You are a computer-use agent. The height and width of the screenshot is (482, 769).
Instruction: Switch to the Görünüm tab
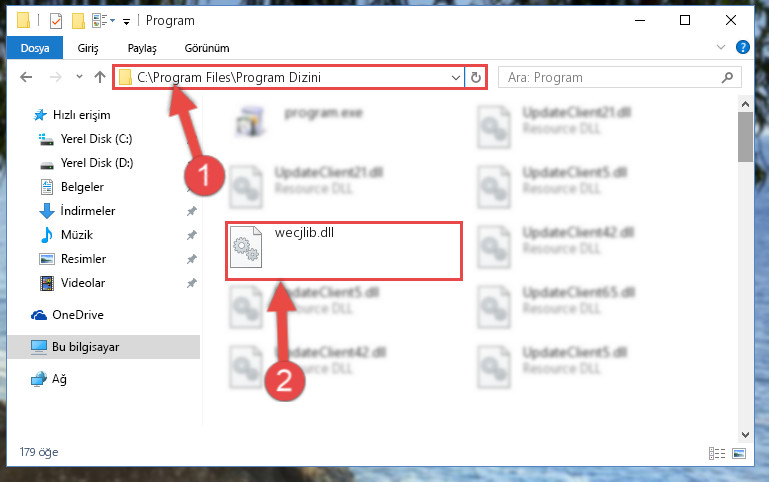pyautogui.click(x=207, y=48)
